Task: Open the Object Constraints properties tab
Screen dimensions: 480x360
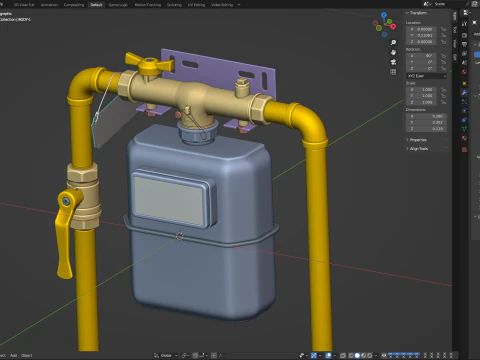Action: pos(464,120)
